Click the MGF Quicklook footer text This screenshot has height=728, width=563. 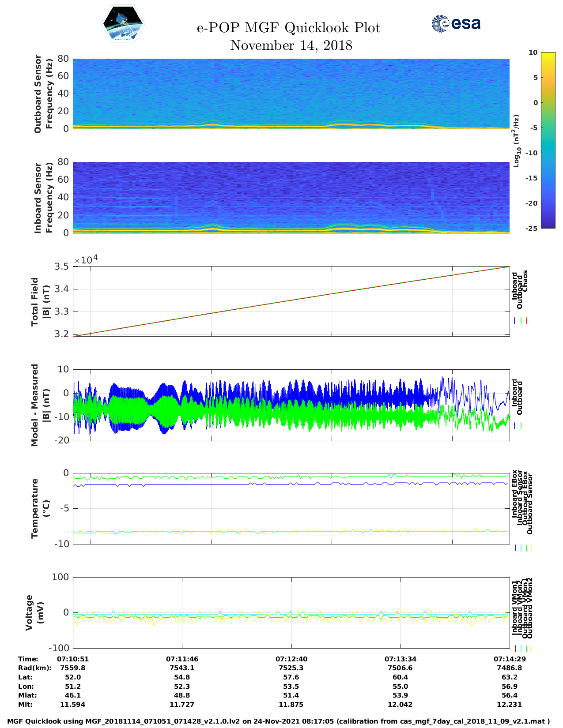click(279, 721)
